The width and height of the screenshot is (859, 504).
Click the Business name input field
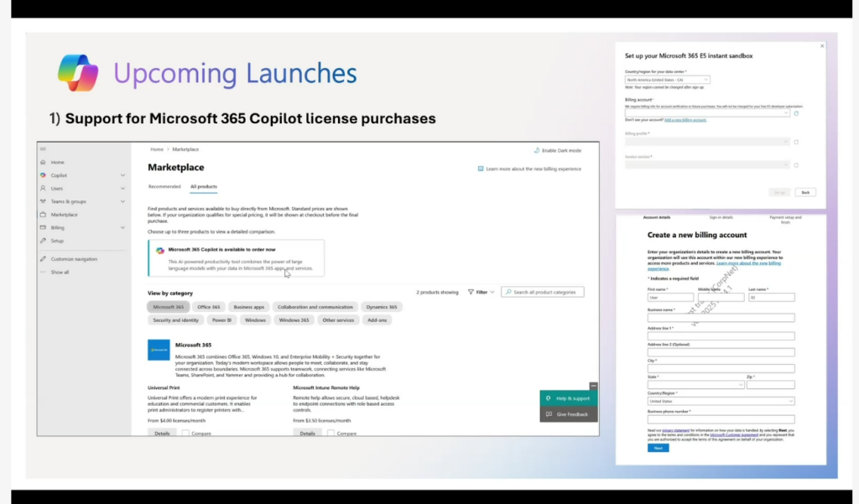point(721,318)
